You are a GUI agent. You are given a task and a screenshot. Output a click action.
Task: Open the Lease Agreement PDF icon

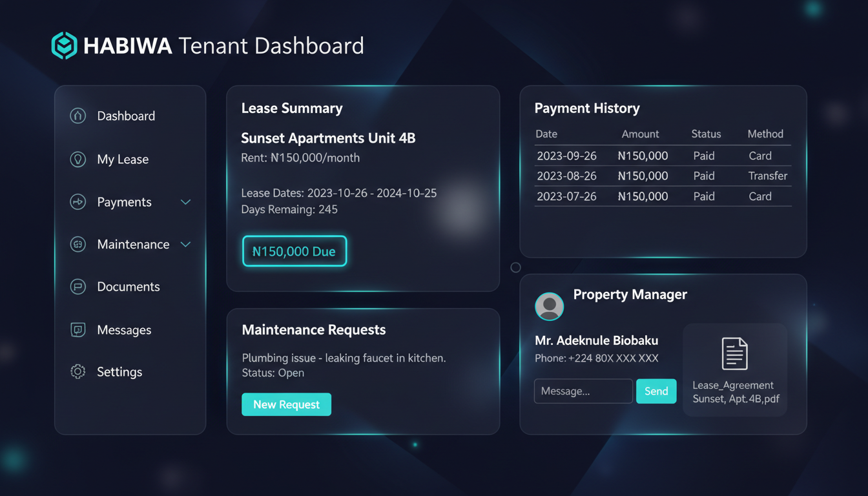point(734,353)
